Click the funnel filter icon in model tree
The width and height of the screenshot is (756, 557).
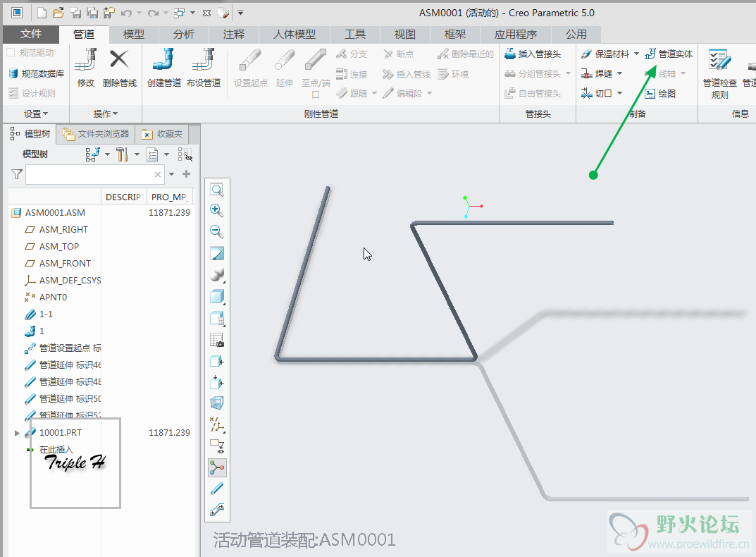17,174
